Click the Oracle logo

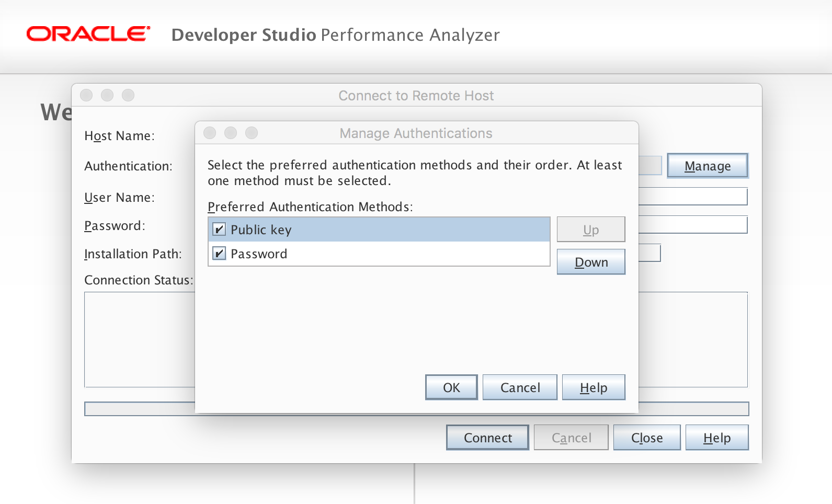click(88, 34)
